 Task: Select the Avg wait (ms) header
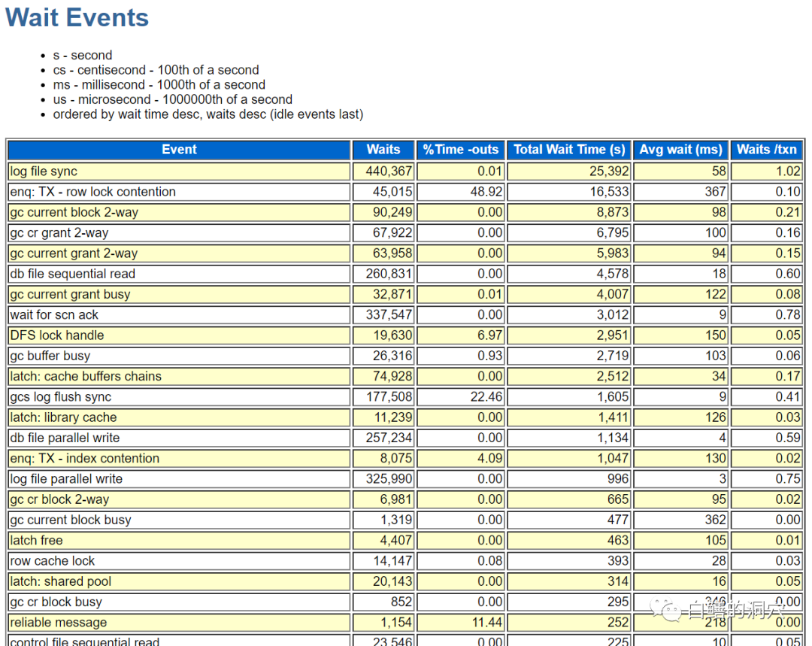tap(680, 150)
